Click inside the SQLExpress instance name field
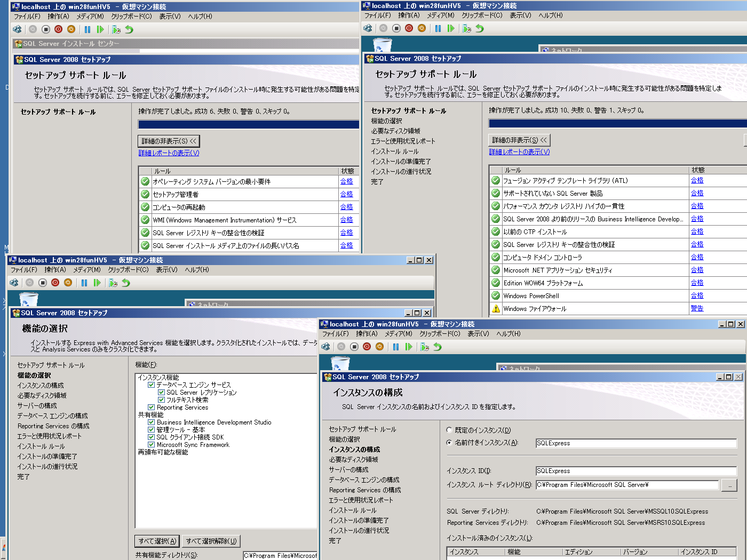This screenshot has height=560, width=747. tap(635, 443)
